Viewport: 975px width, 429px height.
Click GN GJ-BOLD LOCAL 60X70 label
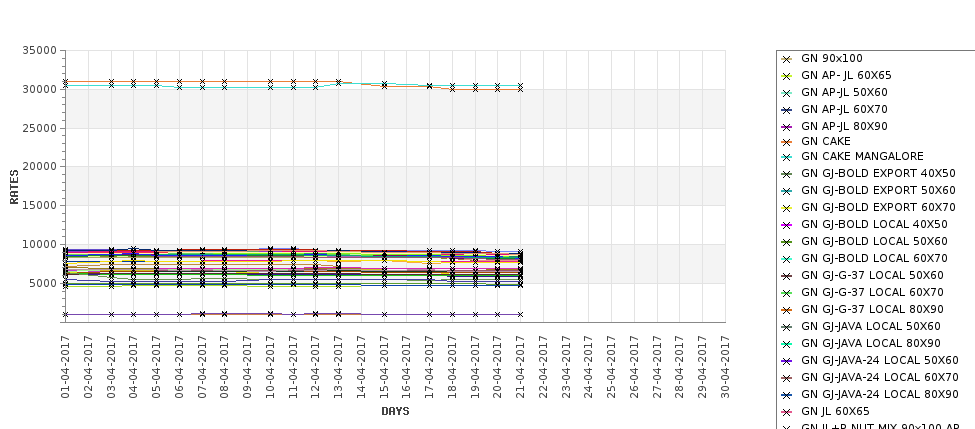point(874,258)
